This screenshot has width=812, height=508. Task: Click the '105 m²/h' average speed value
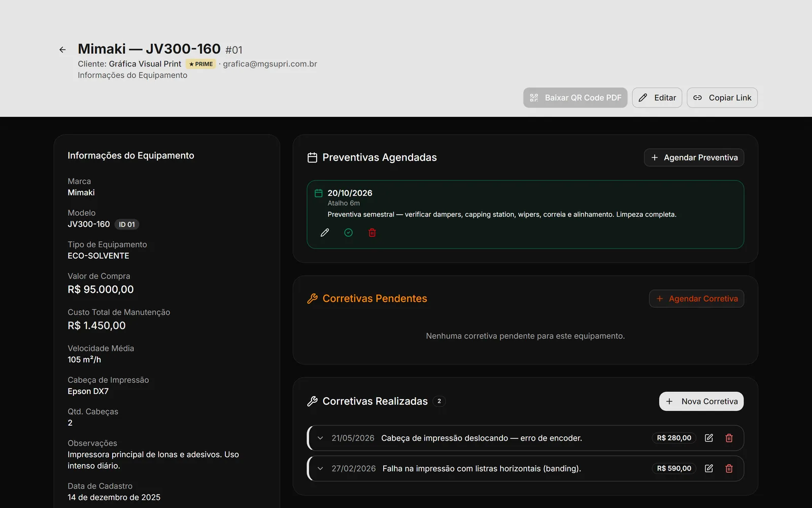click(x=84, y=360)
